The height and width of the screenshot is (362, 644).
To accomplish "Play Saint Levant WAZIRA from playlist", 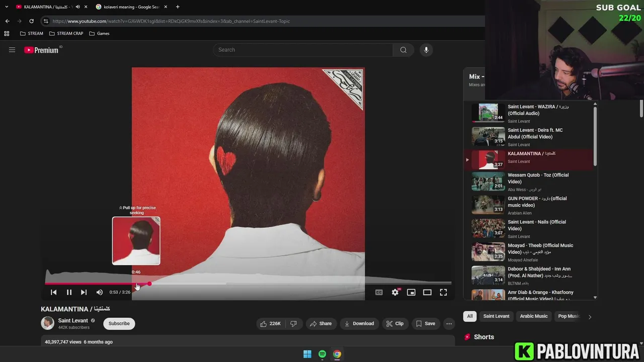I will tap(529, 113).
